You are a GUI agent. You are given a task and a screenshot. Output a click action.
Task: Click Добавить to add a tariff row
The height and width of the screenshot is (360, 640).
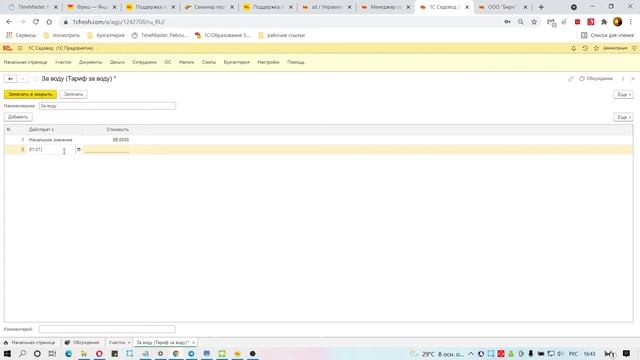click(18, 117)
